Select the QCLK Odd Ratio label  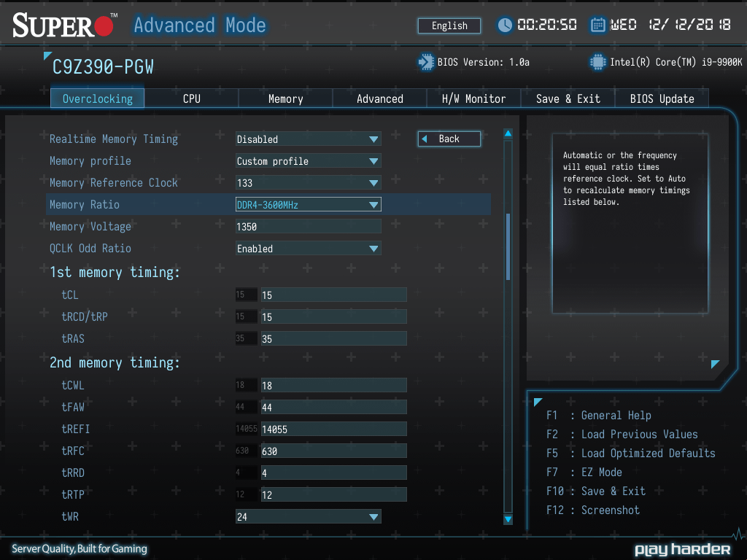point(90,249)
